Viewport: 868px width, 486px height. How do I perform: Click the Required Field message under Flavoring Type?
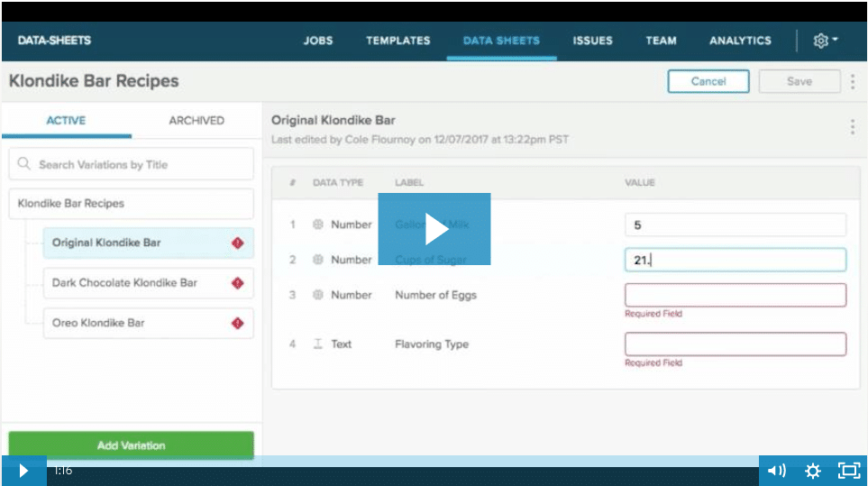(x=653, y=362)
